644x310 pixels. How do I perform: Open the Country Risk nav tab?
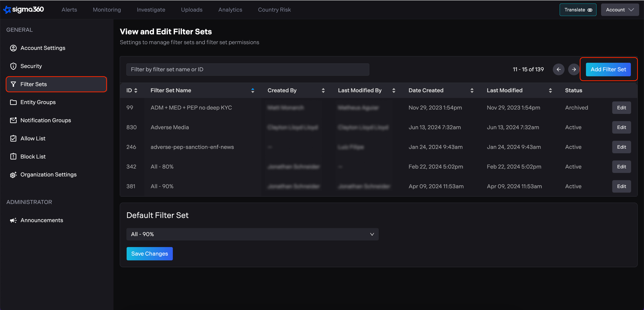tap(274, 10)
